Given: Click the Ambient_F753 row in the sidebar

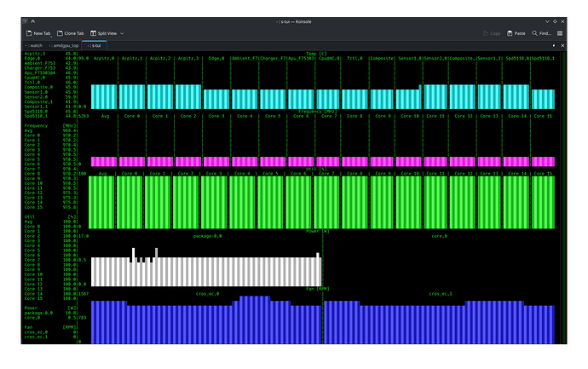Looking at the screenshot, I should click(x=50, y=63).
